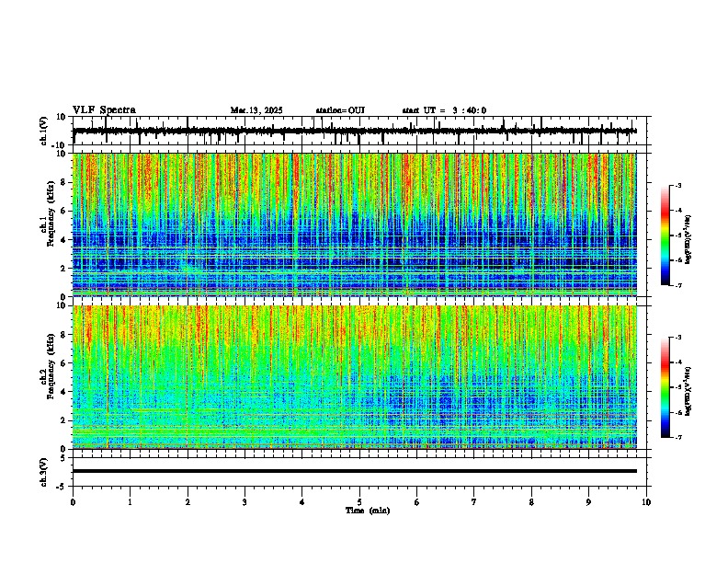Click the ch.1 colorbar log(PSD) label
The height and width of the screenshot is (563, 728).
click(688, 240)
